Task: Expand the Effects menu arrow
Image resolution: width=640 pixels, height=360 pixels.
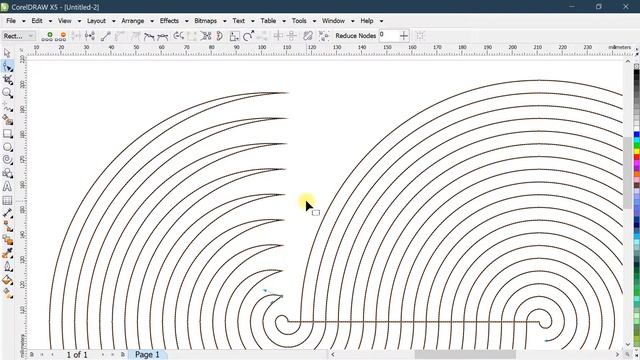Action: coord(187,21)
